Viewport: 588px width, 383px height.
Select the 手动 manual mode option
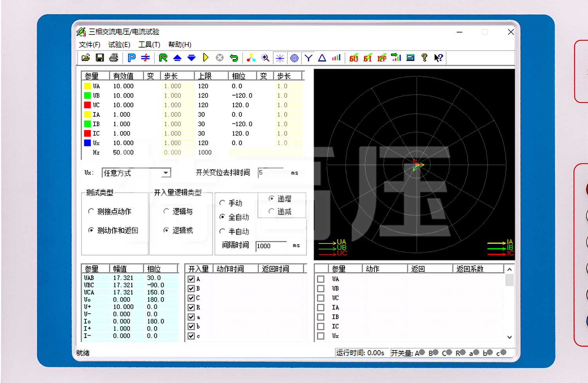(223, 202)
